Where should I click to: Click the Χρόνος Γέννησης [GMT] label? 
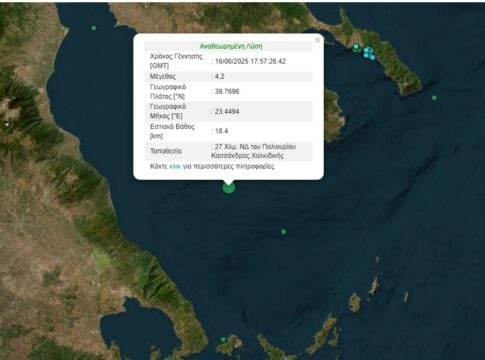coord(176,61)
